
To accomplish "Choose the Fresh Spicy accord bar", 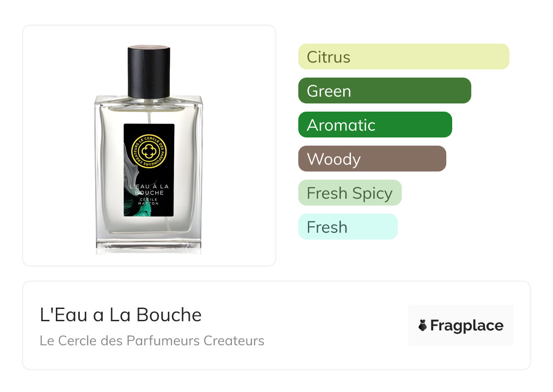I will point(350,193).
